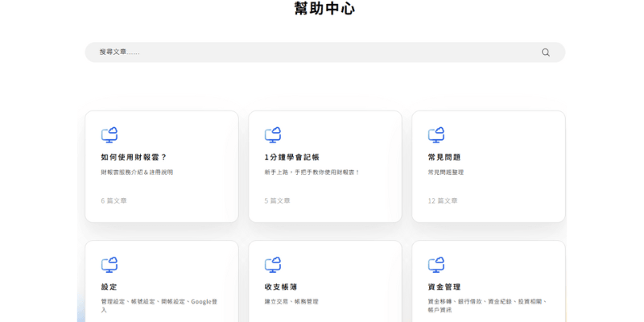Click the 幫助中心 page heading
The image size is (644, 322).
324,9
